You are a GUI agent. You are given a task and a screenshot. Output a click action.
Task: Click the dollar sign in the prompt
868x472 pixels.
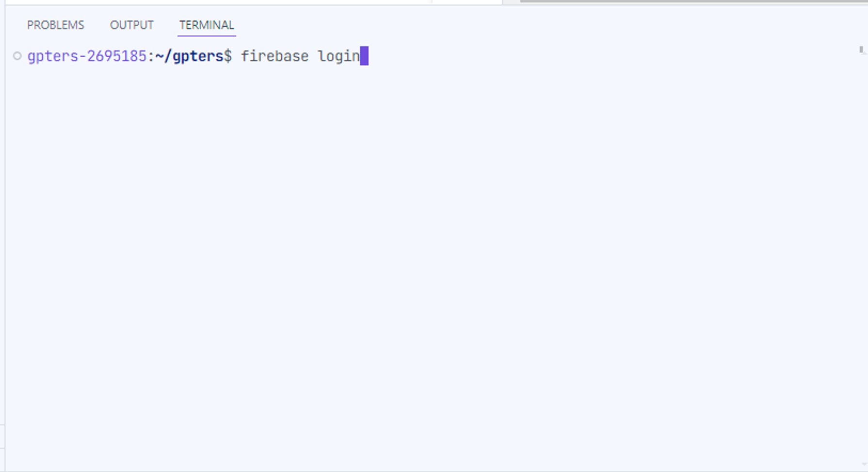coord(227,56)
